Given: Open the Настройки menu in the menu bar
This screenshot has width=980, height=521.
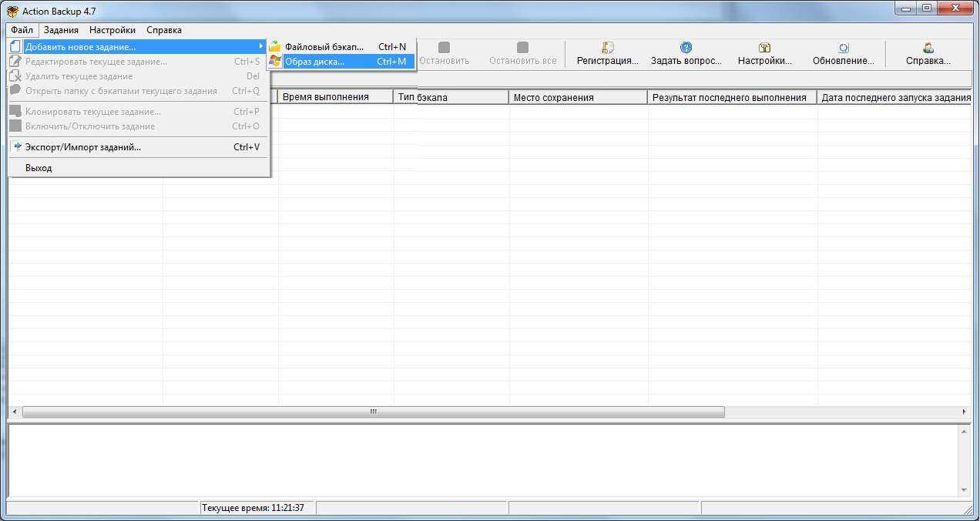Looking at the screenshot, I should point(112,30).
